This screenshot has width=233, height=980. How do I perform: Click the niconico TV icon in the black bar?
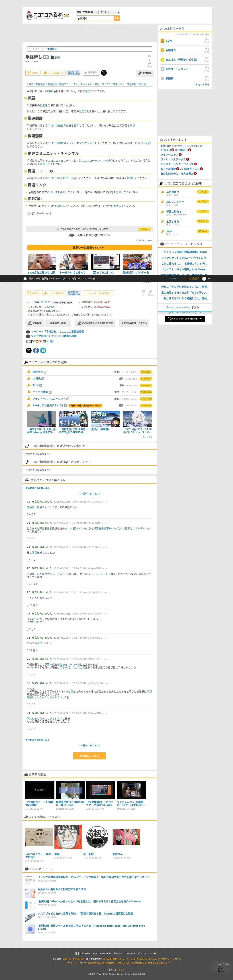click(25, 278)
